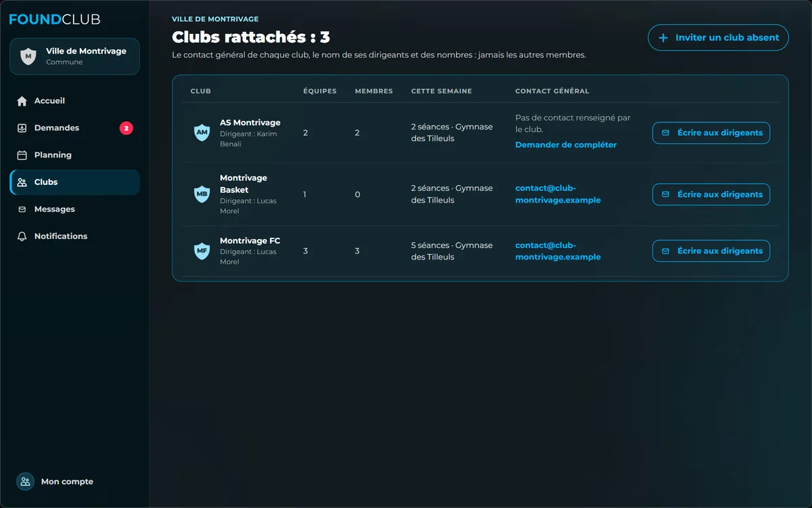Open Notifications in the sidebar

click(x=74, y=236)
